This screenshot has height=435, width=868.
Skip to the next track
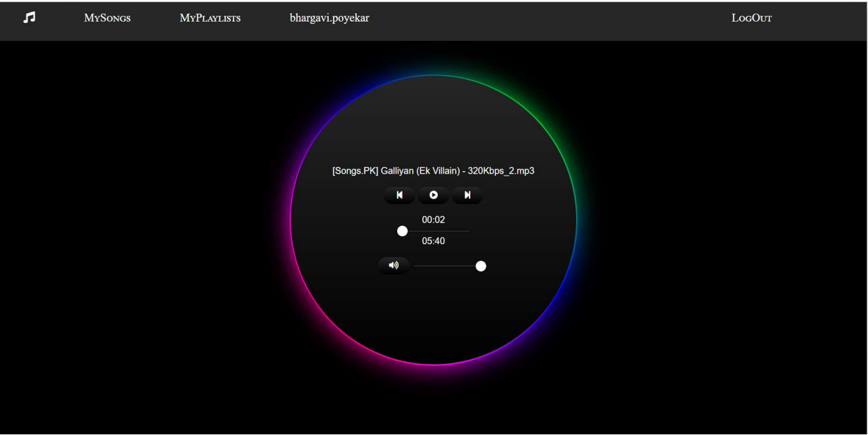(467, 195)
